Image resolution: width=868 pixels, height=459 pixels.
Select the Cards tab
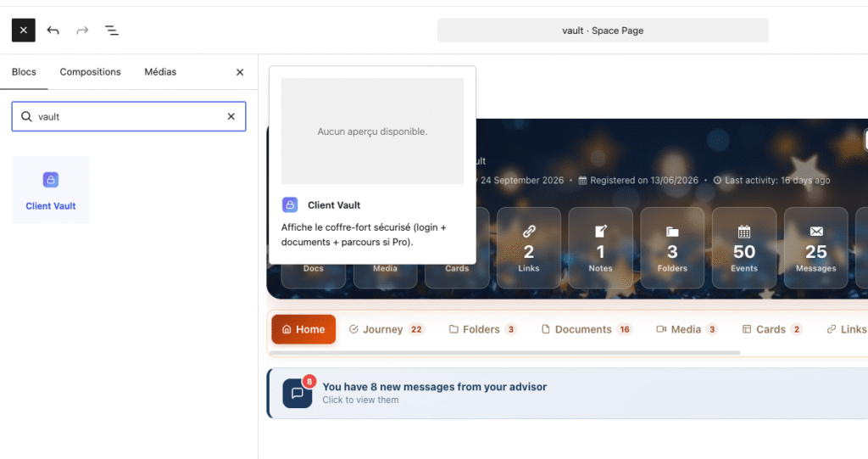click(x=771, y=329)
